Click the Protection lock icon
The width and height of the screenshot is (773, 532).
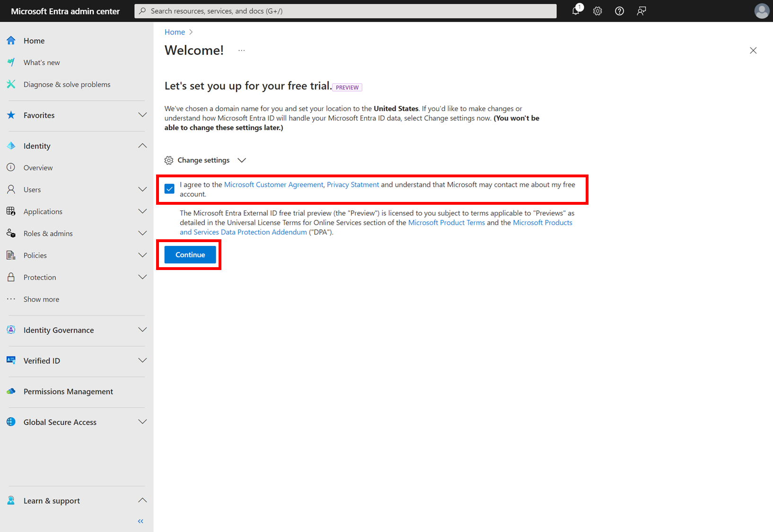pyautogui.click(x=11, y=277)
